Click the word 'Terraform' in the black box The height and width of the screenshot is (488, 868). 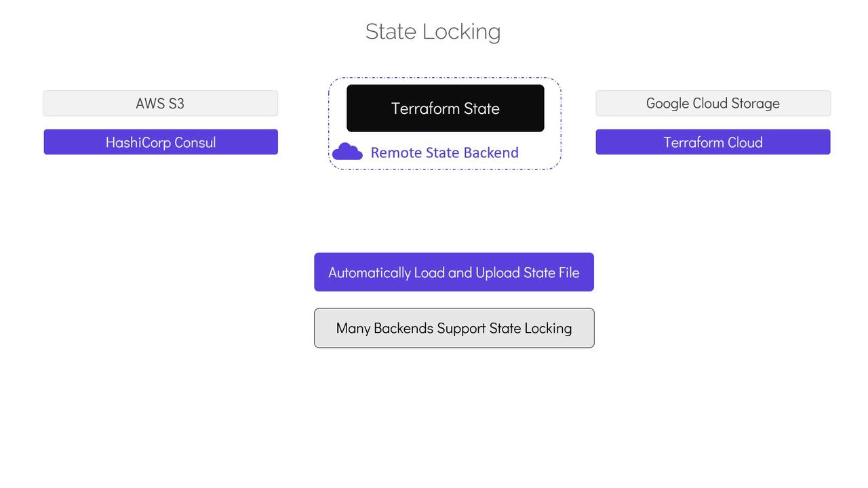point(421,108)
